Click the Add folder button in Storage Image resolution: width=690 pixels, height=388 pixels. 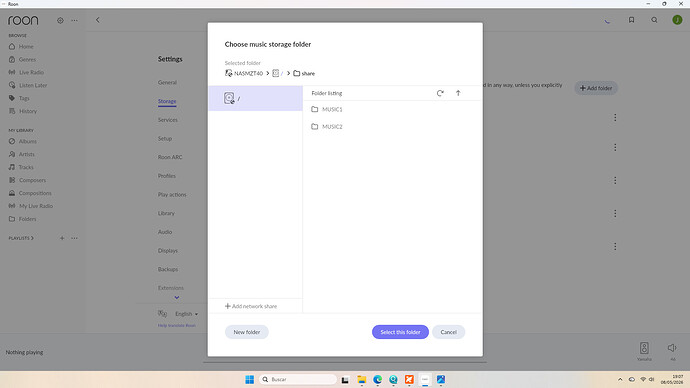596,88
